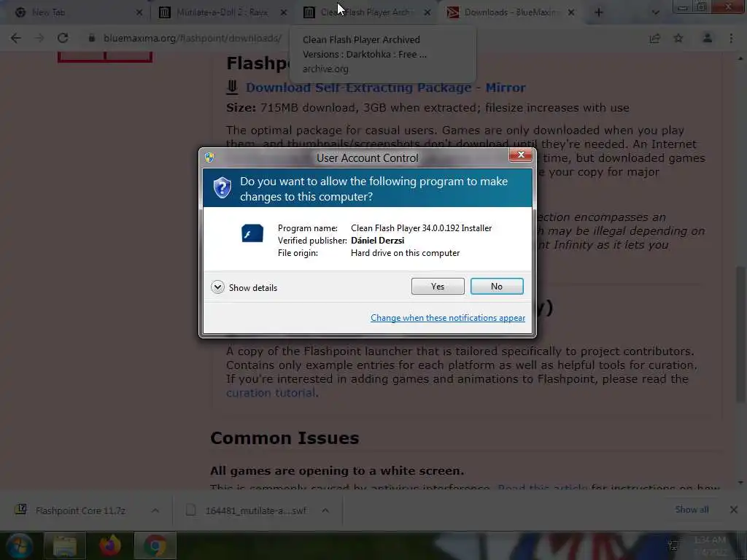Viewport: 747px width, 560px height.
Task: Open Flashpoint Core 11.7z download item
Action: click(x=80, y=510)
